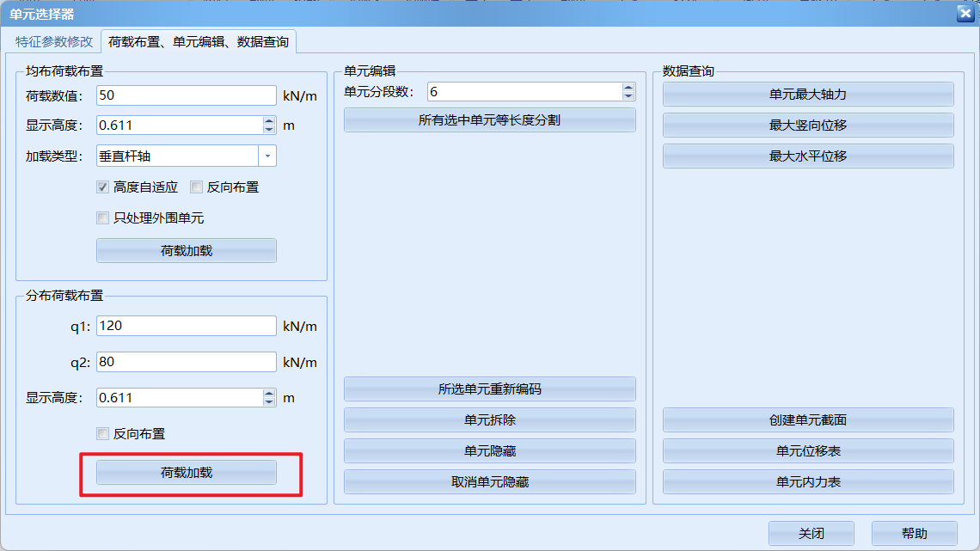Increase 单元分段数 with up arrow
Viewport: 980px width, 551px height.
[628, 88]
